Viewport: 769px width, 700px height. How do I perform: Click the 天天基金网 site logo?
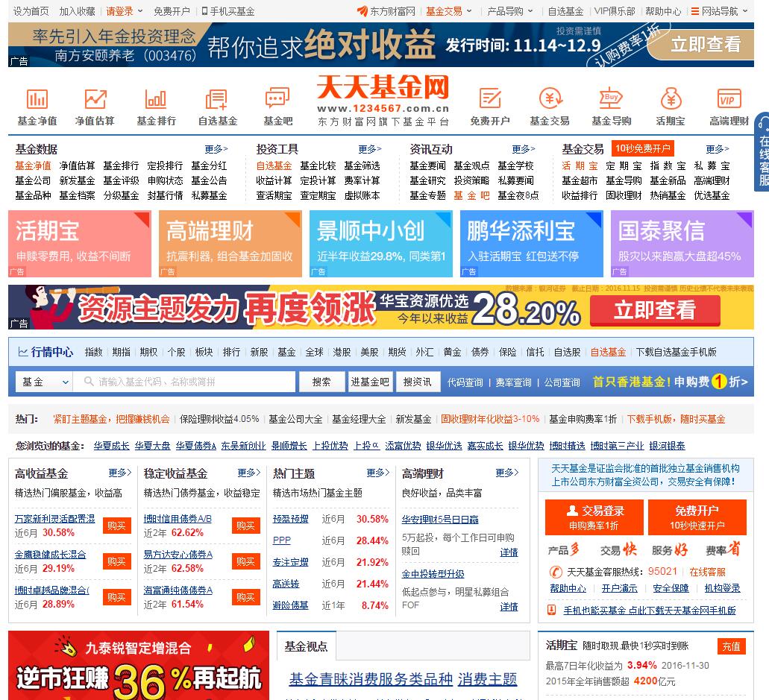(383, 100)
